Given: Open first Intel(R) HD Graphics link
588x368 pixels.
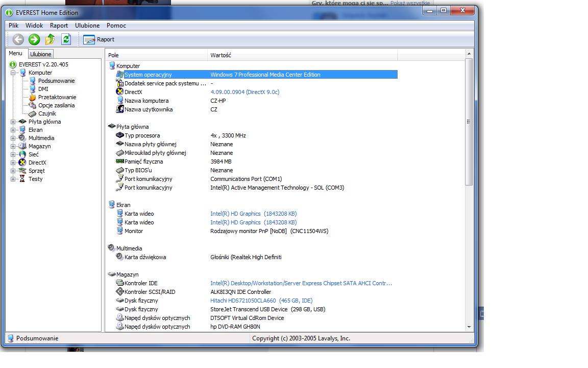Looking at the screenshot, I should tap(254, 214).
